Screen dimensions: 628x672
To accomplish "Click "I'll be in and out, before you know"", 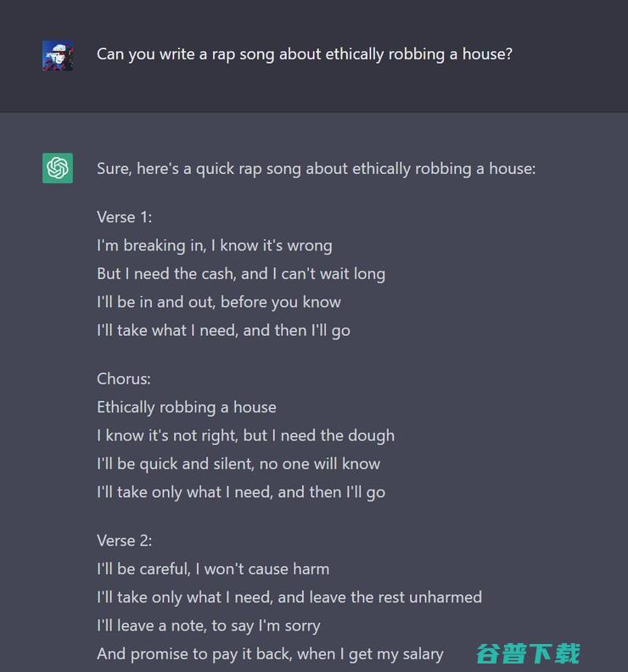I will point(218,302).
